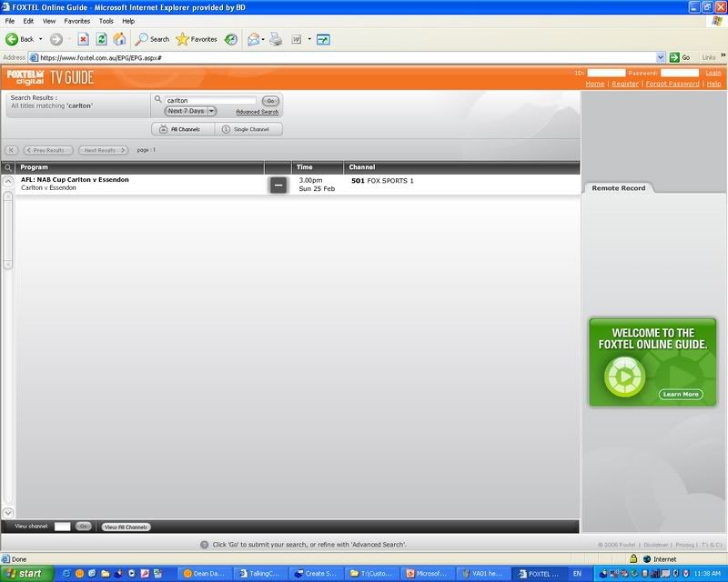The height and width of the screenshot is (582, 728).
Task: Switch to the Remote Record tab
Action: point(619,188)
